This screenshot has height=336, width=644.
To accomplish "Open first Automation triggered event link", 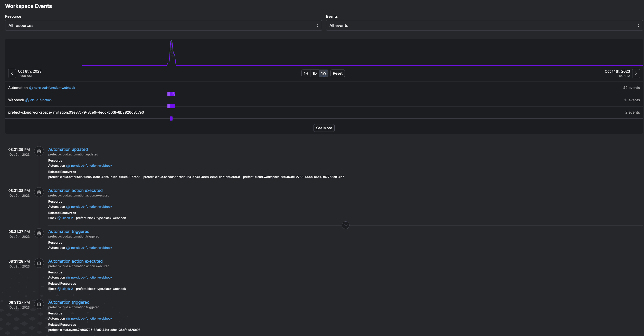I will tap(69, 231).
